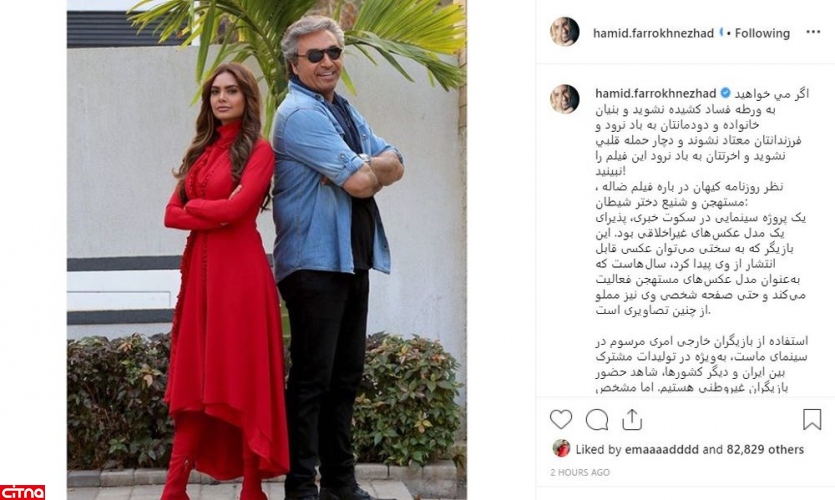Save the post with the bookmark icon
835x500 pixels.
812,420
